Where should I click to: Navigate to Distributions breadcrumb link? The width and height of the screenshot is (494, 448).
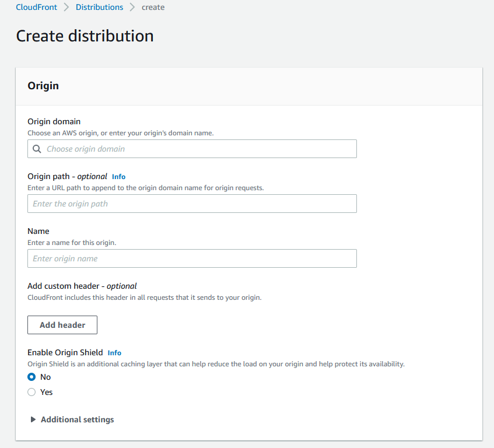click(100, 8)
